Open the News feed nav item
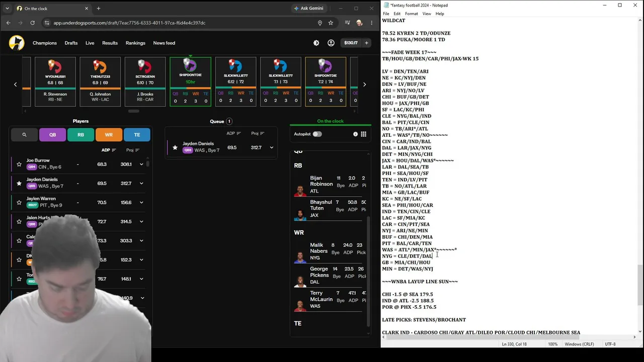The image size is (644, 362). (x=164, y=43)
